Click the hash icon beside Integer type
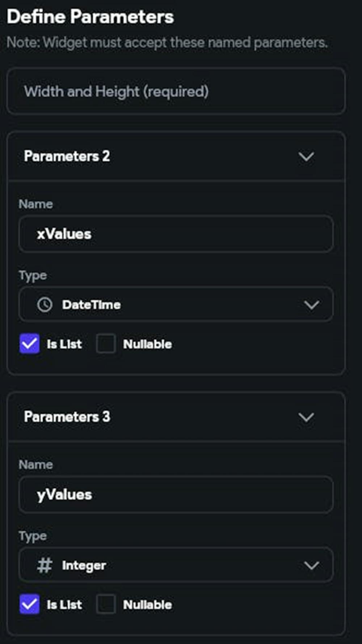This screenshot has width=362, height=644. tap(45, 565)
